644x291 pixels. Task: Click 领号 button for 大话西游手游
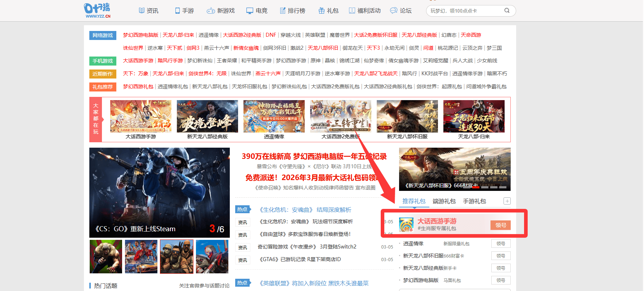coord(500,225)
